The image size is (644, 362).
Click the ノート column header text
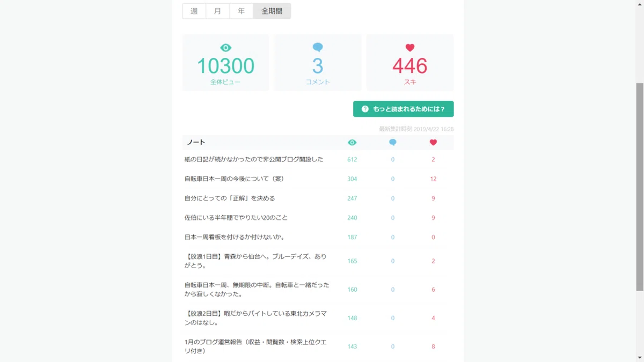tap(196, 142)
